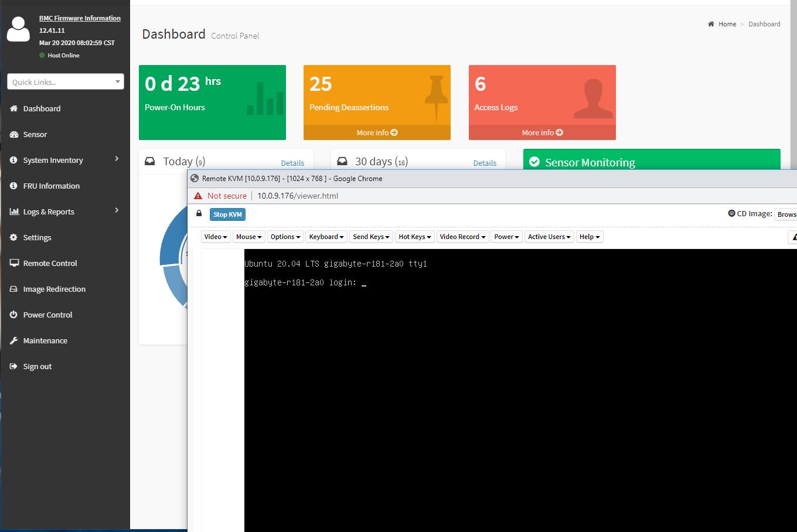Open Power Control page
Viewport: 797px width, 532px height.
[48, 315]
